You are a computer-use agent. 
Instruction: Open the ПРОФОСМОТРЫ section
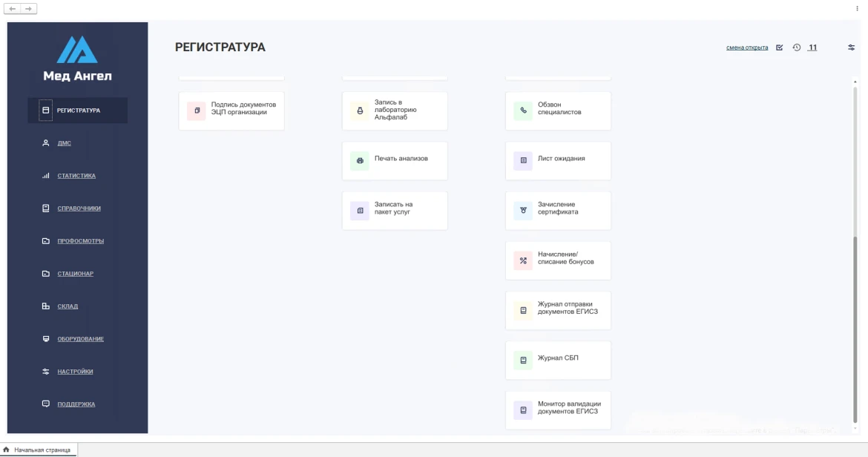[x=81, y=241]
